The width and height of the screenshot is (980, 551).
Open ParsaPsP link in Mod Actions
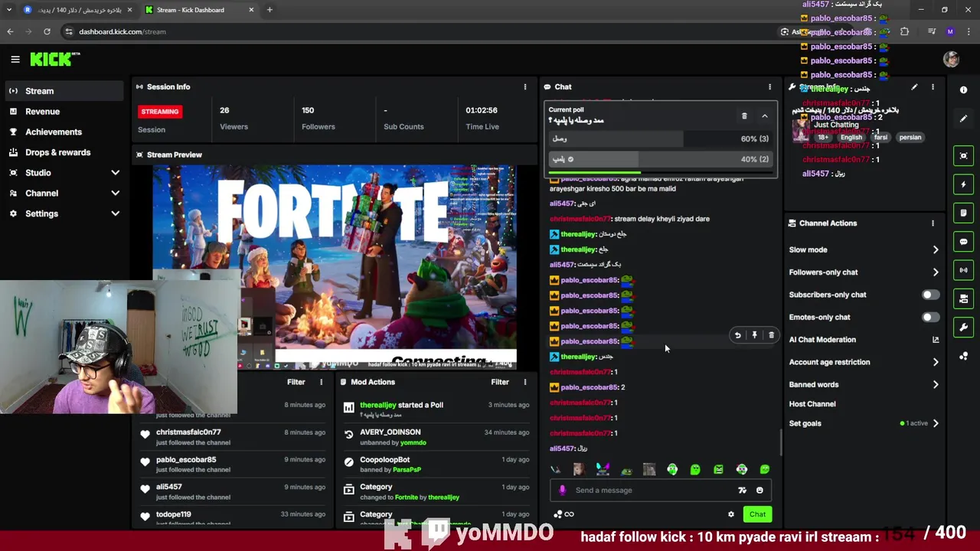tap(407, 470)
